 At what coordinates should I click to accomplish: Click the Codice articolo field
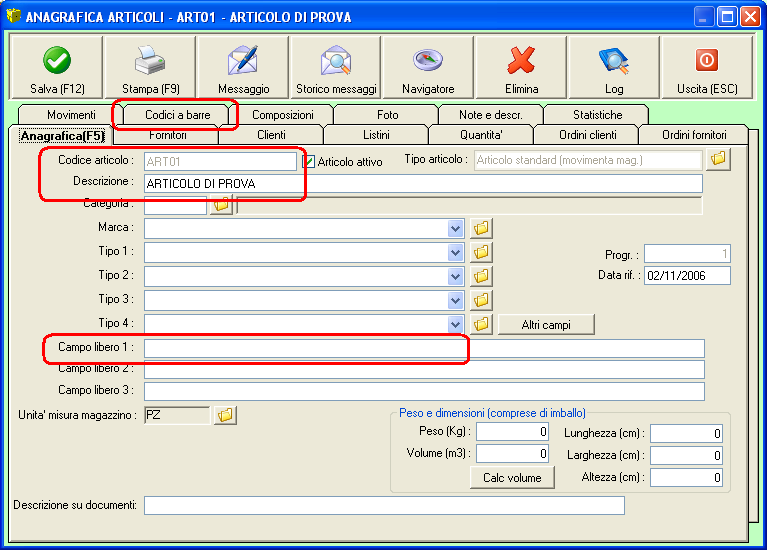220,161
